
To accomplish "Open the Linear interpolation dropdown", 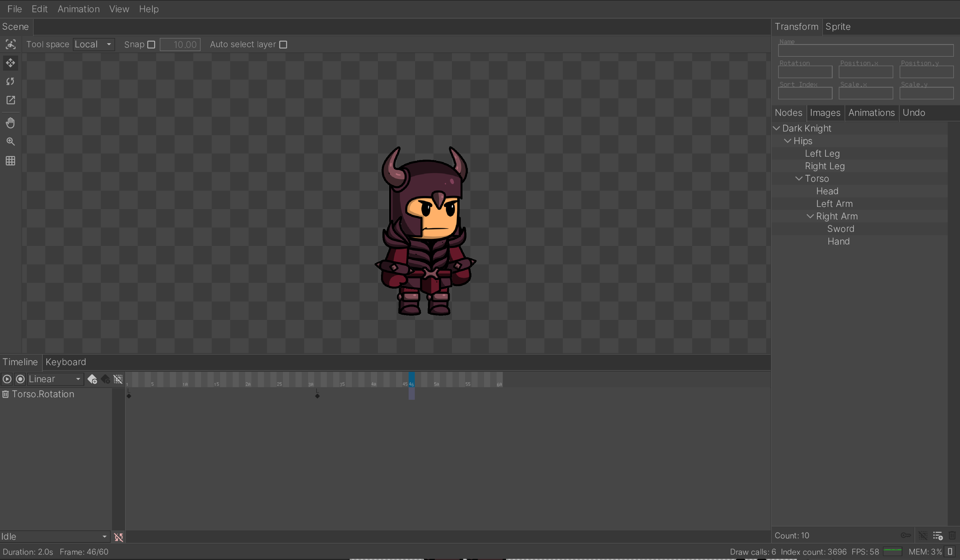I will point(55,379).
